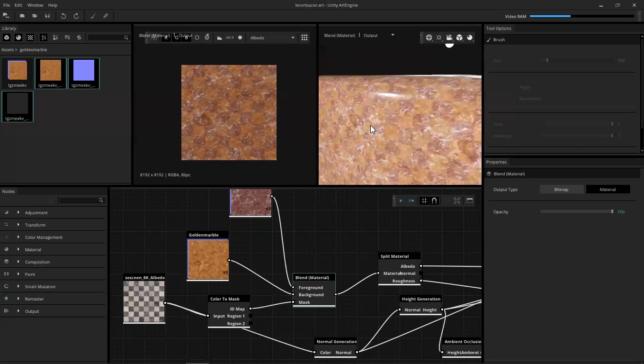Frame all nodes with the fit-view icon

(x=457, y=200)
